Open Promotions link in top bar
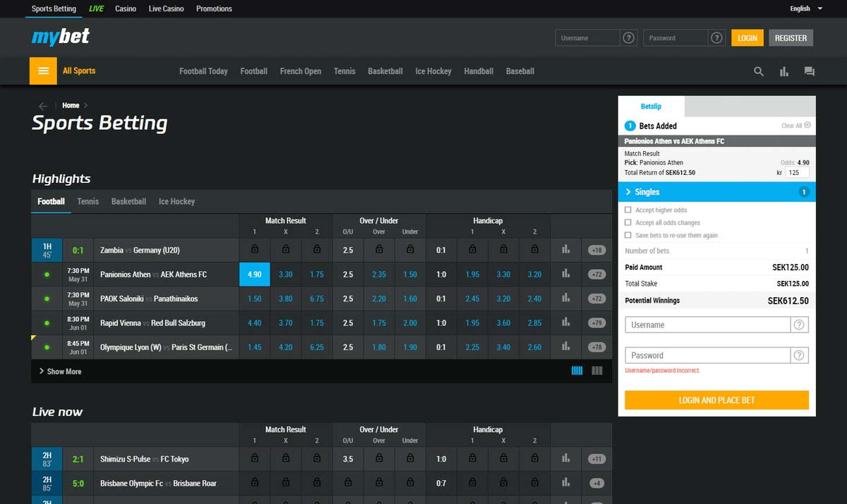The image size is (847, 504). pyautogui.click(x=214, y=8)
